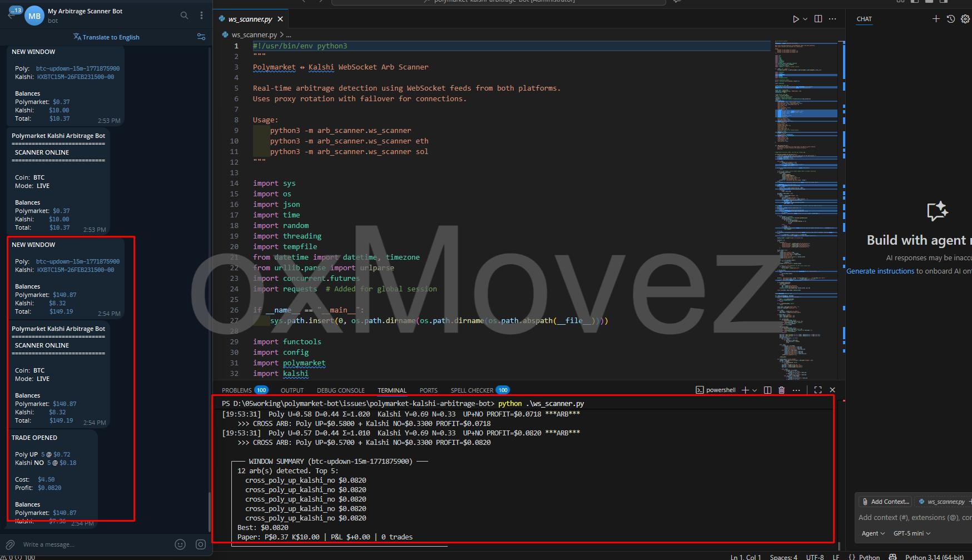
Task: Open bot commands icon beside emoji
Action: coord(201,544)
